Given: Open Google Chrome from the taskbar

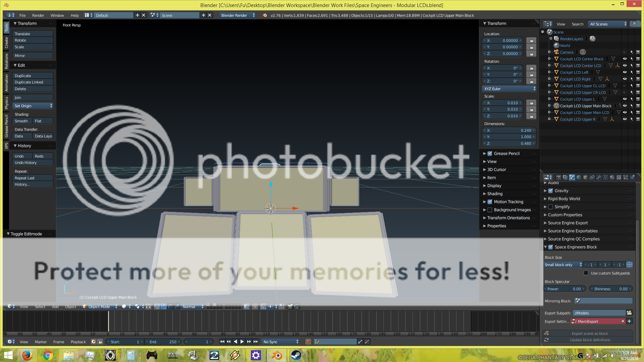Looking at the screenshot, I should click(48, 355).
